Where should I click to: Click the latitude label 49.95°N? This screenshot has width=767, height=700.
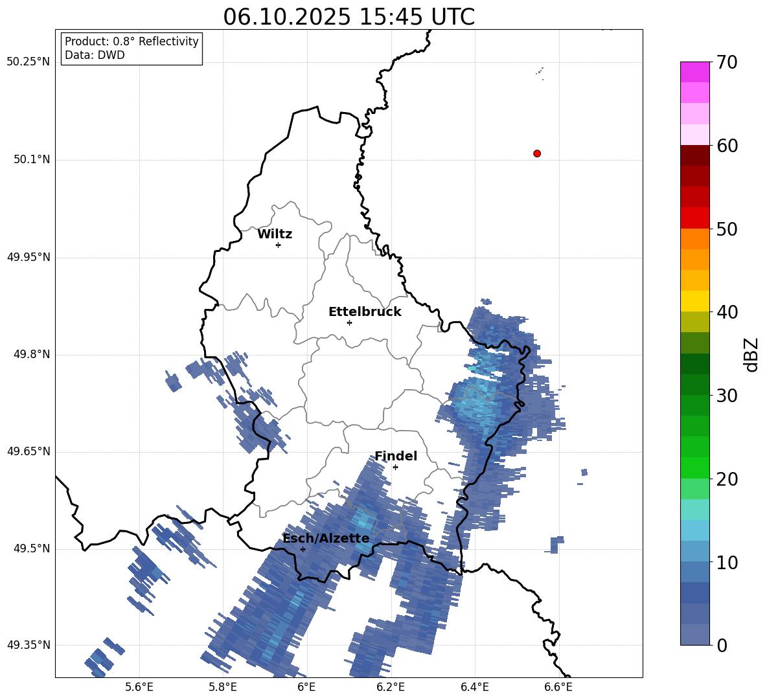(29, 257)
